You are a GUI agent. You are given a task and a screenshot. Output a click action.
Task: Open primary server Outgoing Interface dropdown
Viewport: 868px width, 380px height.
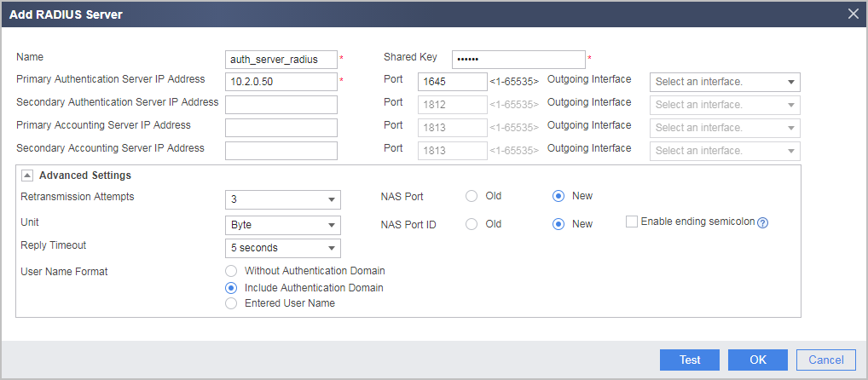tap(725, 82)
